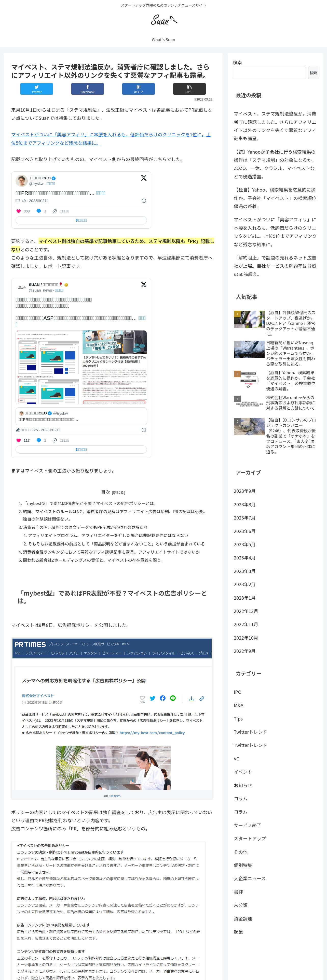Viewport: 327px width, 980px height.
Task: Open the スタートアップ category
Action: coord(250,839)
